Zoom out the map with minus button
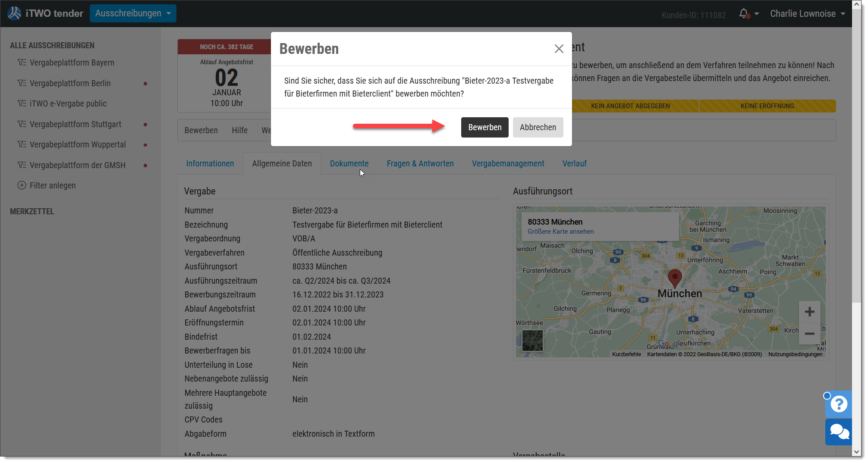 [x=809, y=333]
